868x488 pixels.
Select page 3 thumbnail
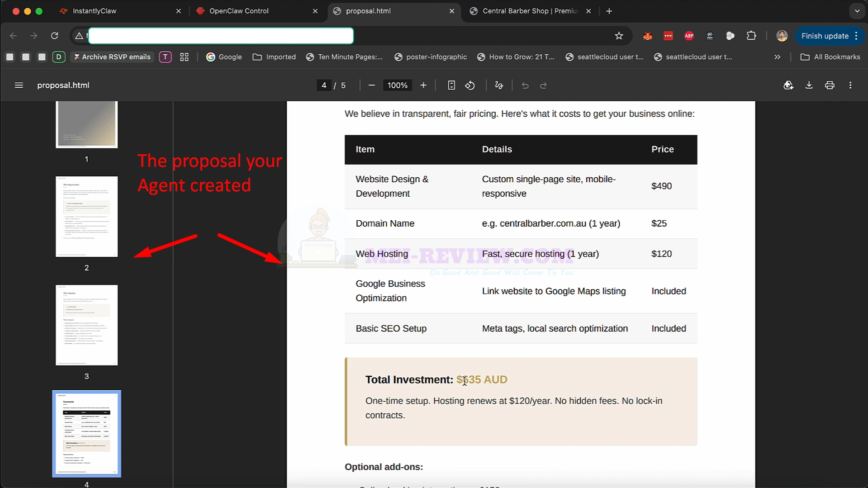[x=86, y=325]
